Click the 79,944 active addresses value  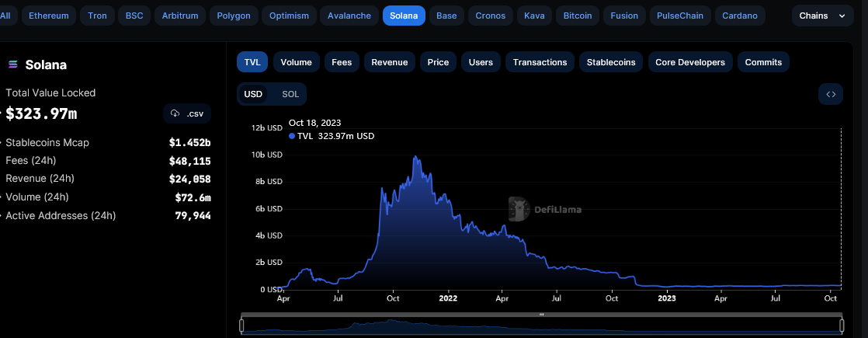pos(193,216)
